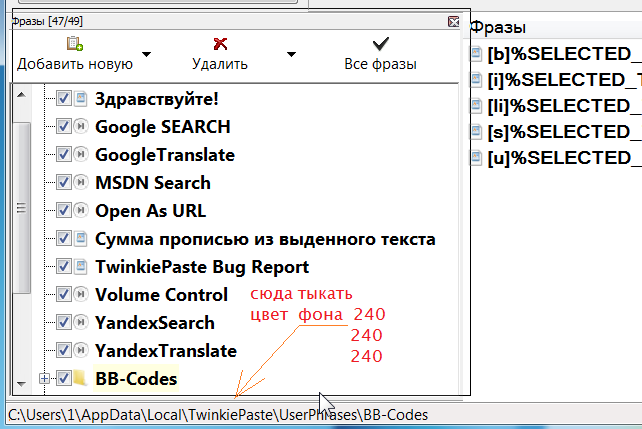Click the macro icon beside MSDN Search
This screenshot has width=642, height=429.
81,182
